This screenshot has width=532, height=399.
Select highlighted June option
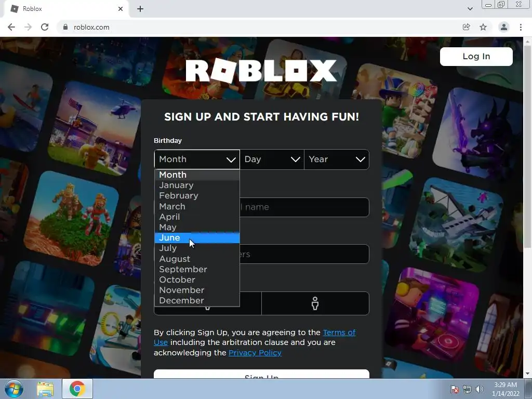(197, 238)
